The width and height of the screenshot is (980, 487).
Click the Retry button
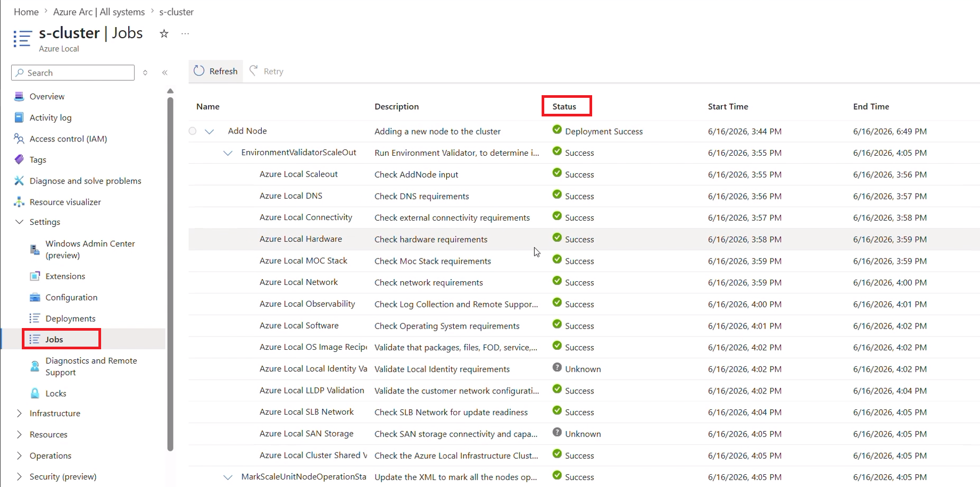(267, 71)
